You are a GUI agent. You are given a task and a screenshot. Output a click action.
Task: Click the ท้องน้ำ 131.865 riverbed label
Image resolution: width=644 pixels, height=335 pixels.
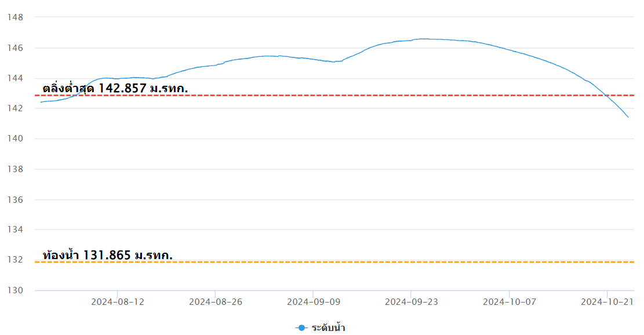pyautogui.click(x=108, y=255)
